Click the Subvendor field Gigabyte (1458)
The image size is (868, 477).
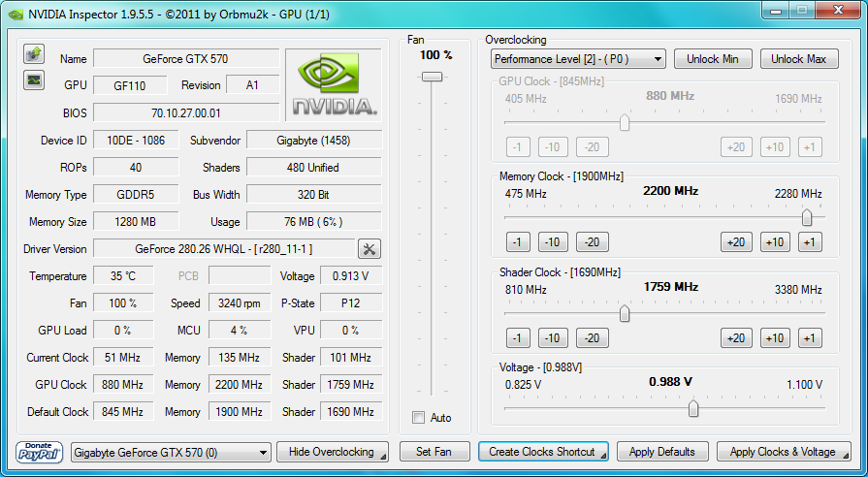314,141
